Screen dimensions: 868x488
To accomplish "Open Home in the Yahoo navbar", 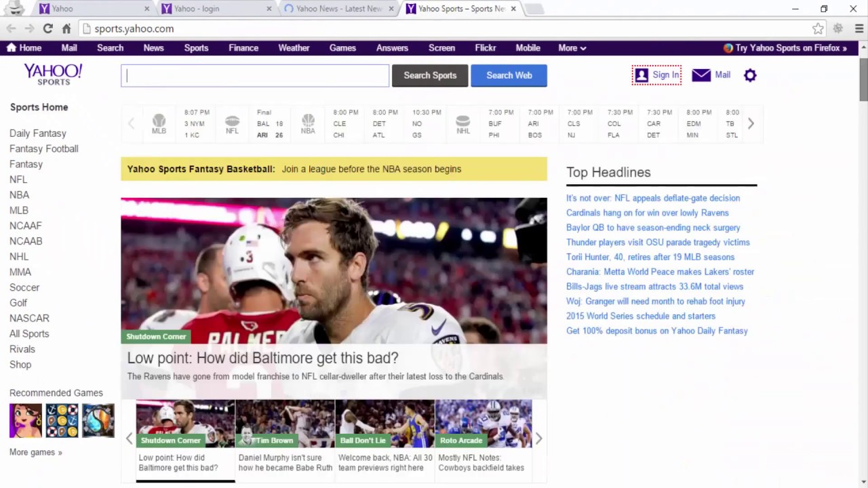I will [24, 48].
